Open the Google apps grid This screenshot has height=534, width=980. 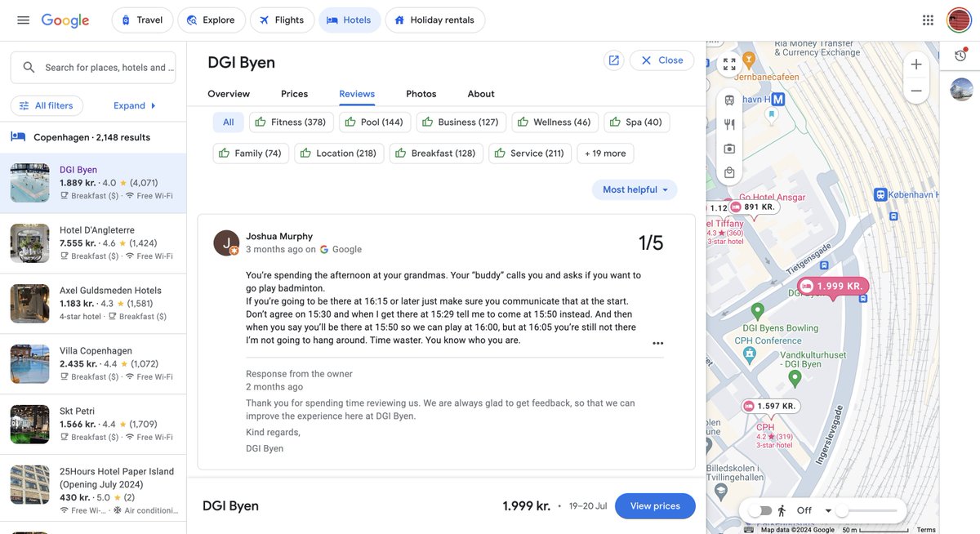928,20
